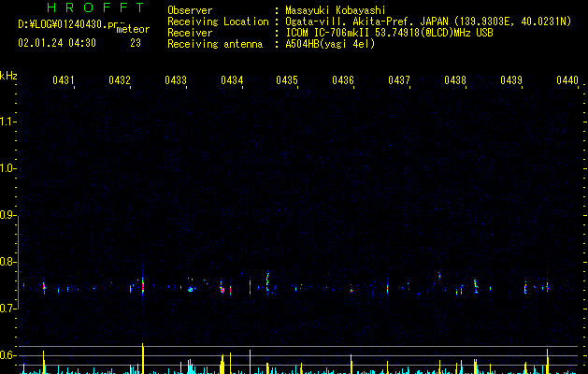The height and width of the screenshot is (374, 588).
Task: Click the 0435 time axis marker
Action: pyautogui.click(x=287, y=79)
